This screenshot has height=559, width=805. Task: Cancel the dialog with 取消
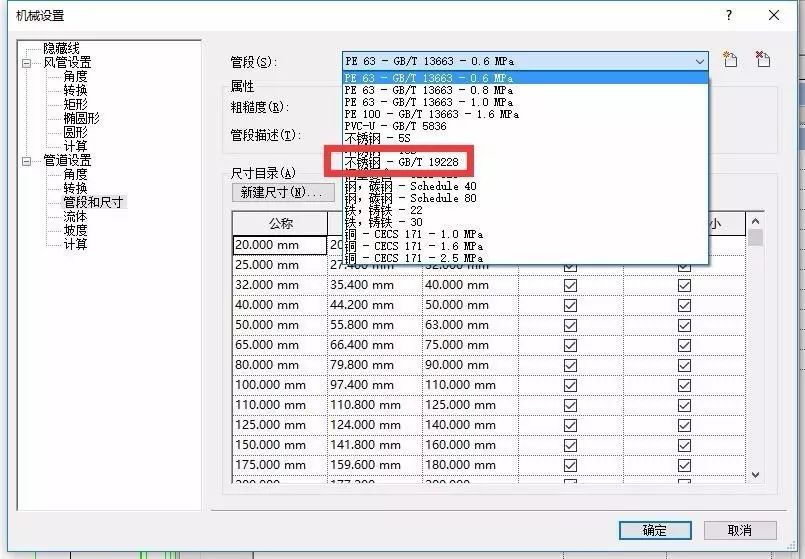click(740, 530)
